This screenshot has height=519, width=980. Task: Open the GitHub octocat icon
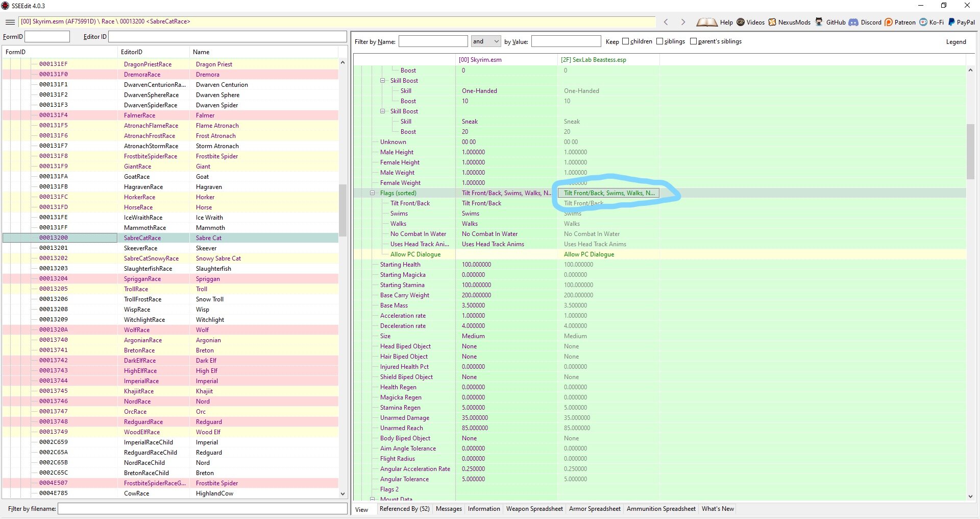(x=819, y=22)
